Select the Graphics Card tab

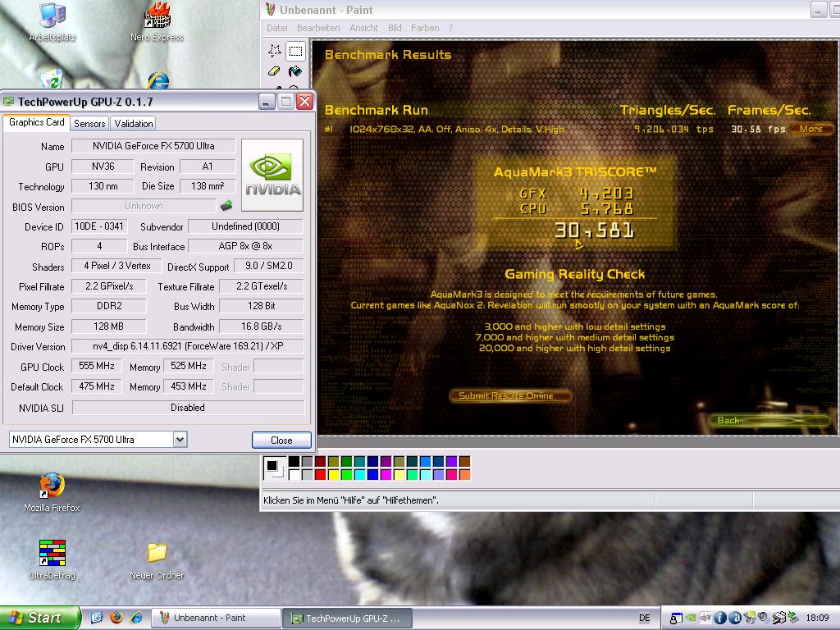[x=36, y=123]
